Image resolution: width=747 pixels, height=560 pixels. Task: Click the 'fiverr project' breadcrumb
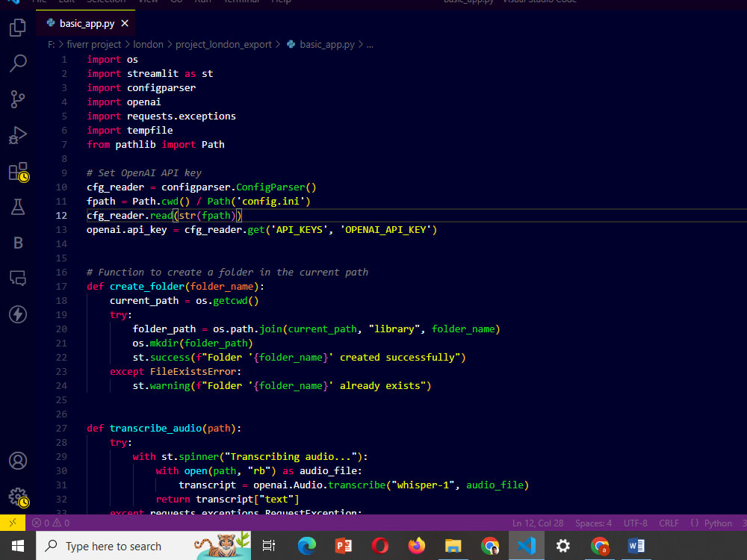94,44
